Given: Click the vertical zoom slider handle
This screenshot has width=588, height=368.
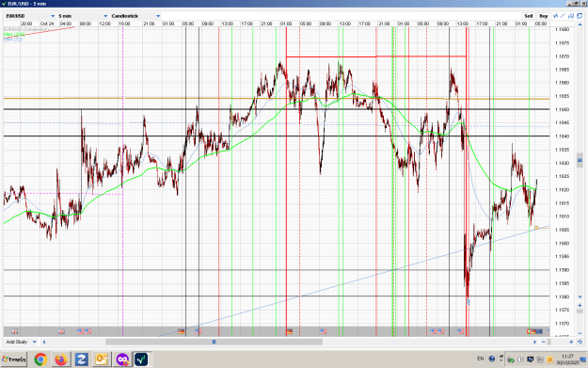Looking at the screenshot, I should [580, 312].
